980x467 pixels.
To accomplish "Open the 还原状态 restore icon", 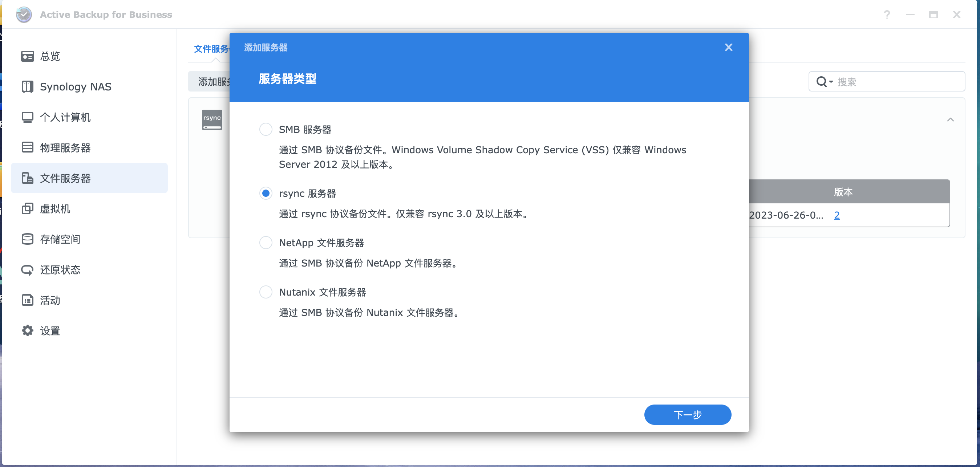I will (27, 269).
